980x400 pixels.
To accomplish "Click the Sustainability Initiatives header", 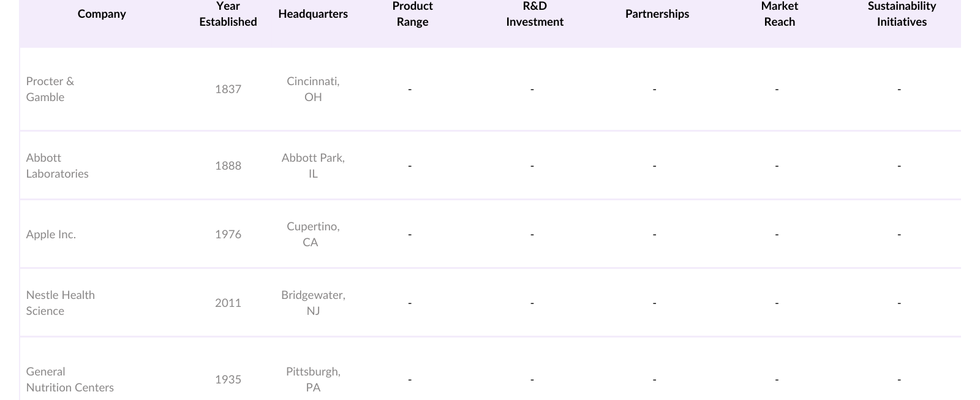I will [902, 14].
